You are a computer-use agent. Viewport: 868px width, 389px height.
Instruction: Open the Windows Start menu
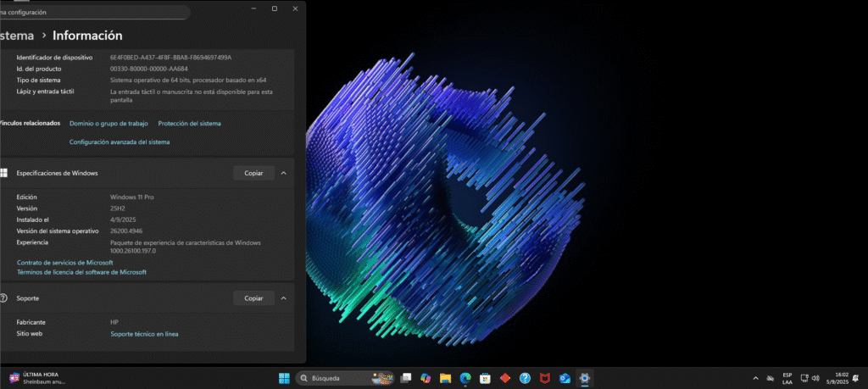[284, 378]
